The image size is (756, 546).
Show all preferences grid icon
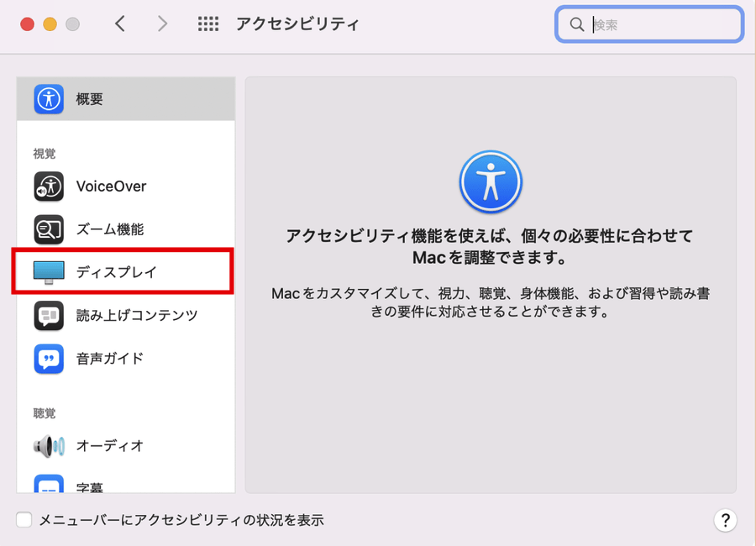208,24
